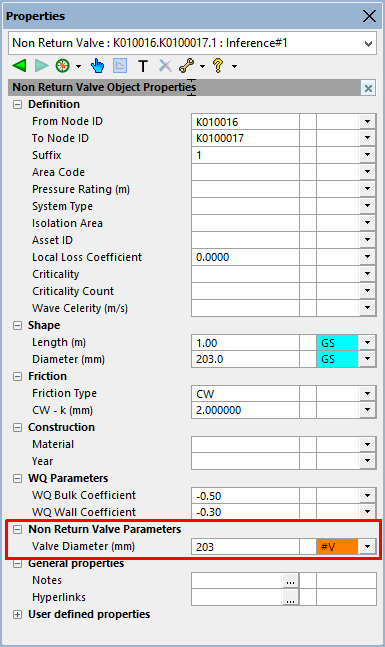Collapse the Friction section
This screenshot has width=385, height=647.
click(x=17, y=376)
